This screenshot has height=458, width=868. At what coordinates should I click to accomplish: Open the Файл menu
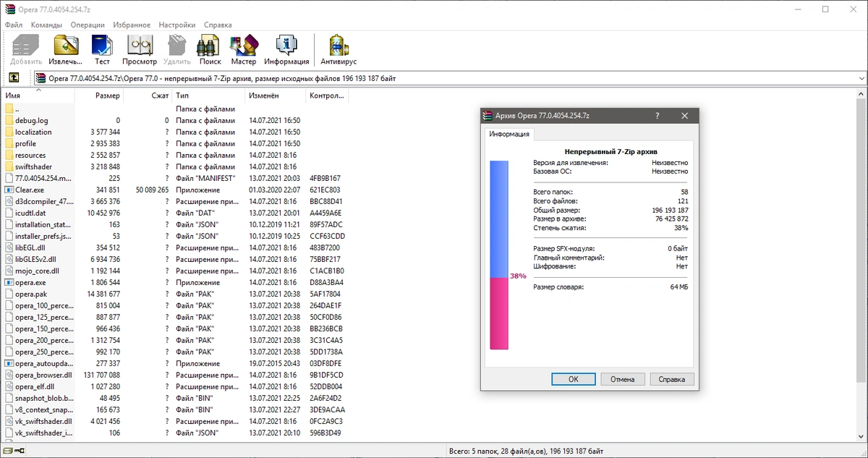(x=13, y=25)
